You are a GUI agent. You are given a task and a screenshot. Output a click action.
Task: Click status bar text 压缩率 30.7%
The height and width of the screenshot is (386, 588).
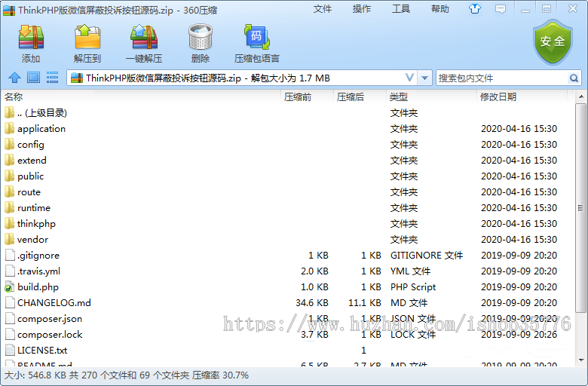[220, 375]
